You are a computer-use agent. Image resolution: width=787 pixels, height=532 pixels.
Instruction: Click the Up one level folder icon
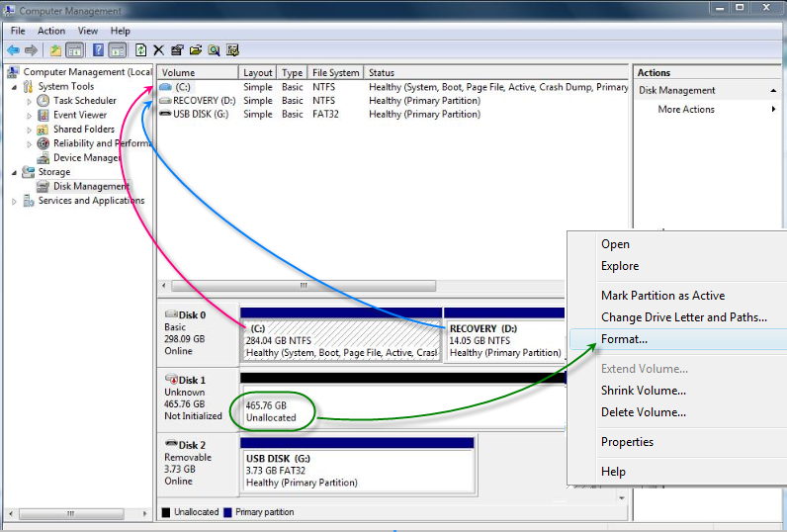tap(55, 50)
